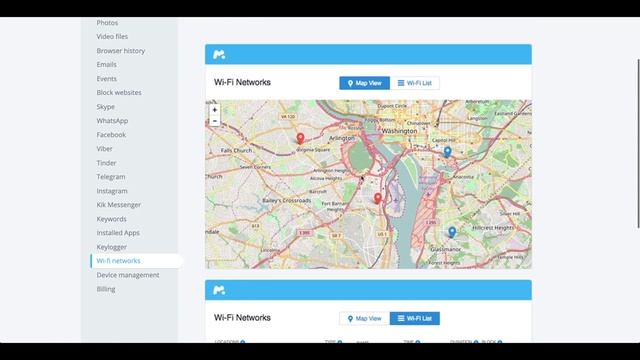Image resolution: width=640 pixels, height=360 pixels.
Task: Switch to Map View in upper panel
Action: coord(364,83)
